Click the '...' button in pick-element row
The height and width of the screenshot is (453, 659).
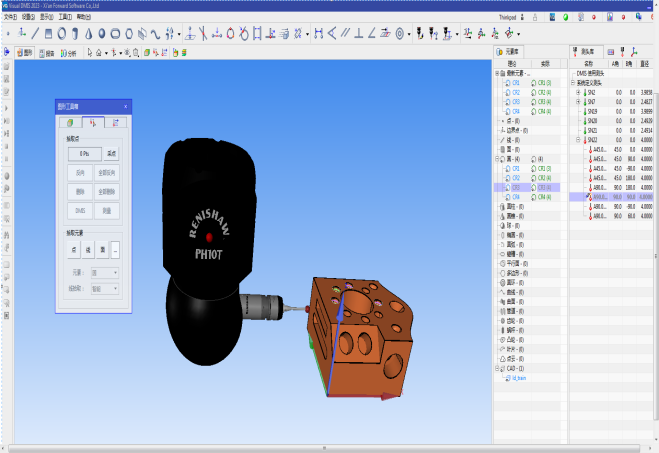115,250
